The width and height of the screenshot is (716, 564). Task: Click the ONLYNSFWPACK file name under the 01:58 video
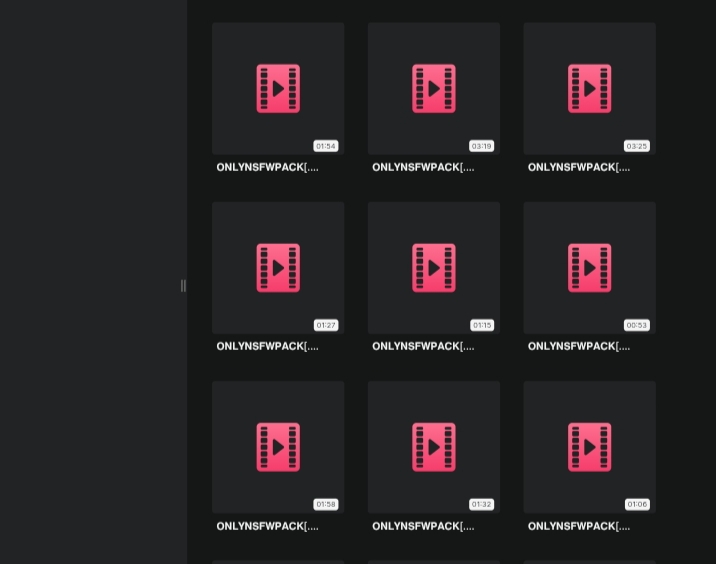pyautogui.click(x=267, y=526)
